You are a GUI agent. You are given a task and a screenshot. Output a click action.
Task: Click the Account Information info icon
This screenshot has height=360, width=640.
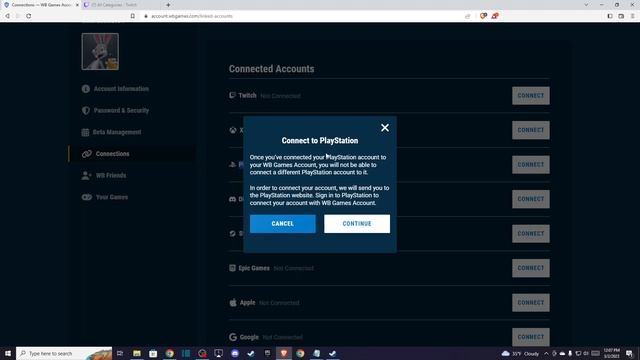pos(86,89)
